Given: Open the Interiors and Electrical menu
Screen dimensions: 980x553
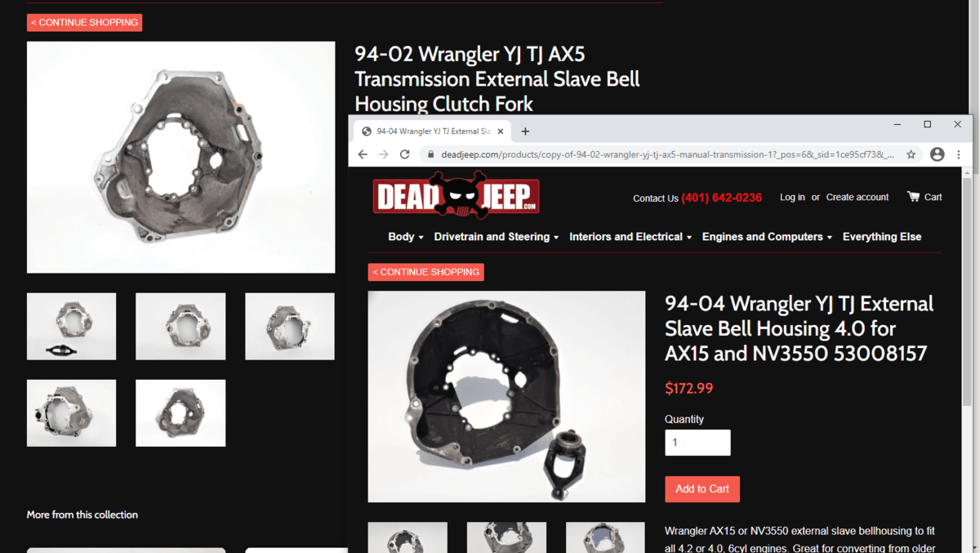Looking at the screenshot, I should (630, 237).
